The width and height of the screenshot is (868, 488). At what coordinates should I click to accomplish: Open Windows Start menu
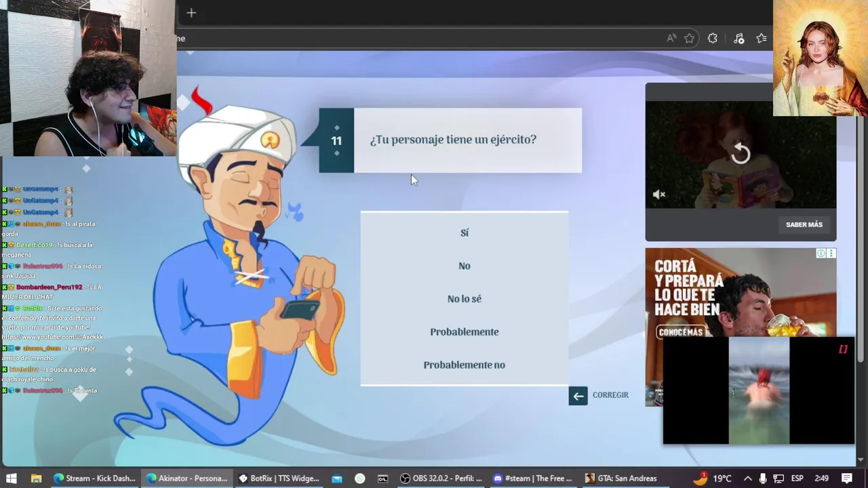[12, 479]
